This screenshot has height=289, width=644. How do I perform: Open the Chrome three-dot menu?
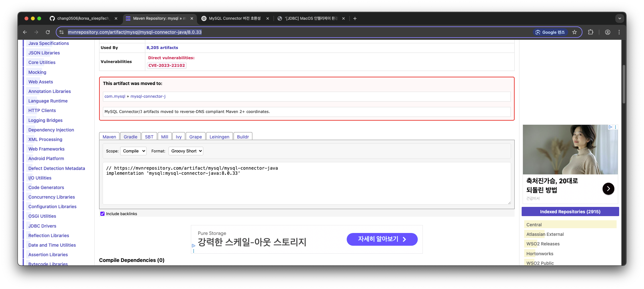(x=619, y=32)
